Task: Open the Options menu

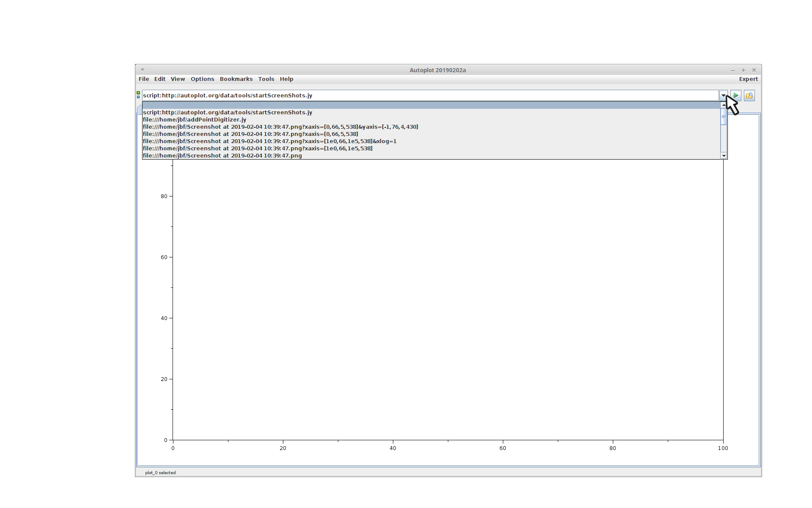Action: [x=202, y=79]
